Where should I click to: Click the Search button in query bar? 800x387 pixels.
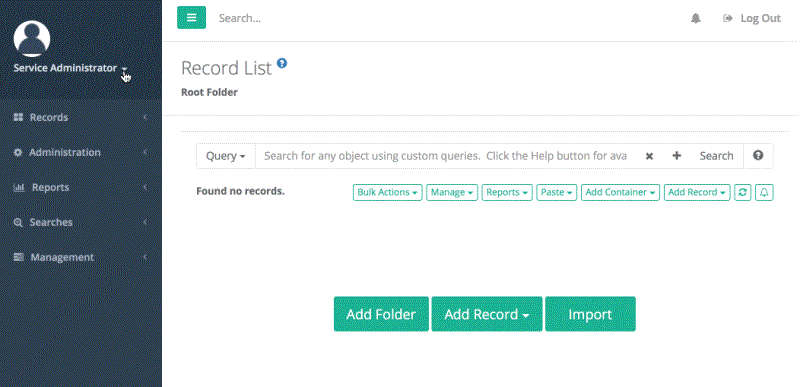(x=716, y=156)
